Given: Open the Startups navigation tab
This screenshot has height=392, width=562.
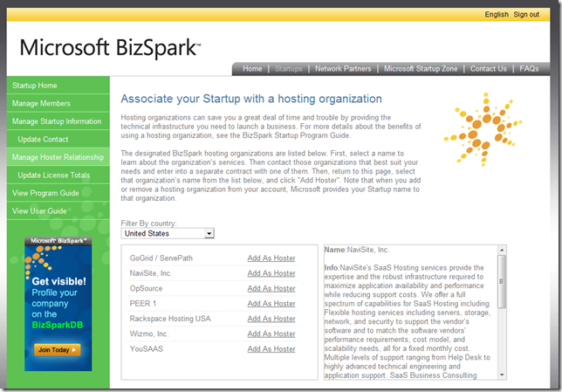Looking at the screenshot, I should (289, 68).
